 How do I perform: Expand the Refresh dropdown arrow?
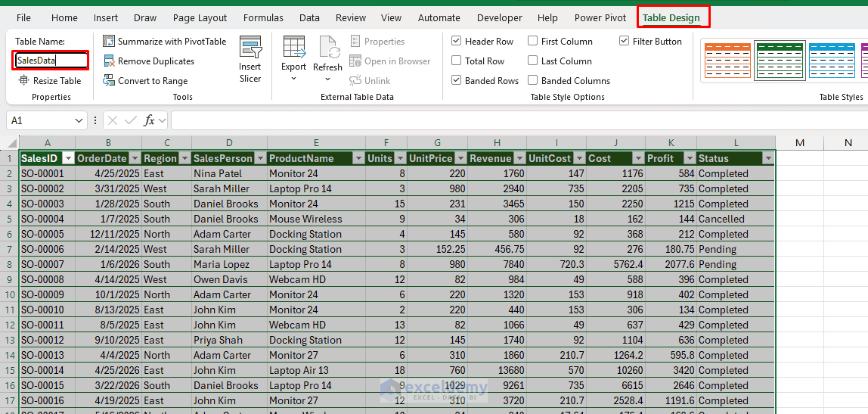[327, 79]
